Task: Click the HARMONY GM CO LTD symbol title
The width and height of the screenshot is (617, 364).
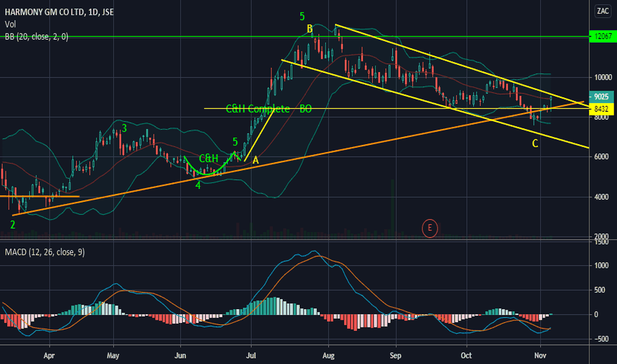Action: (x=59, y=12)
